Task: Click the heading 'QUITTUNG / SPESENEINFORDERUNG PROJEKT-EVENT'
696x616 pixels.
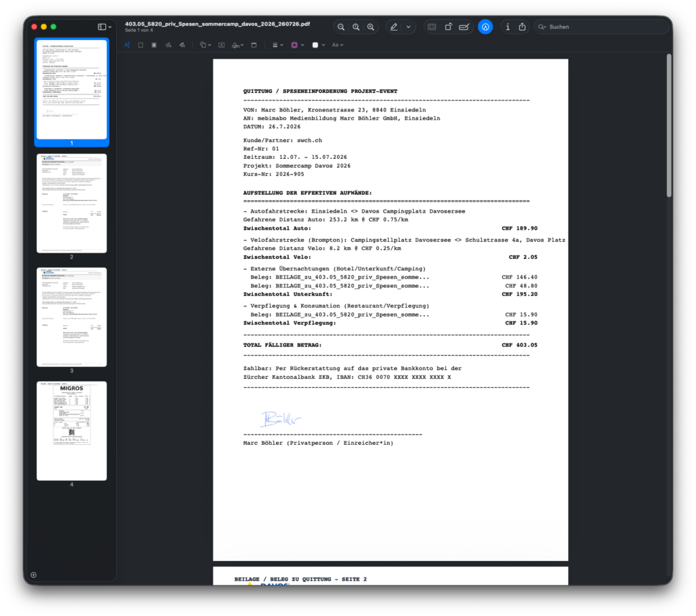Action: pyautogui.click(x=320, y=92)
